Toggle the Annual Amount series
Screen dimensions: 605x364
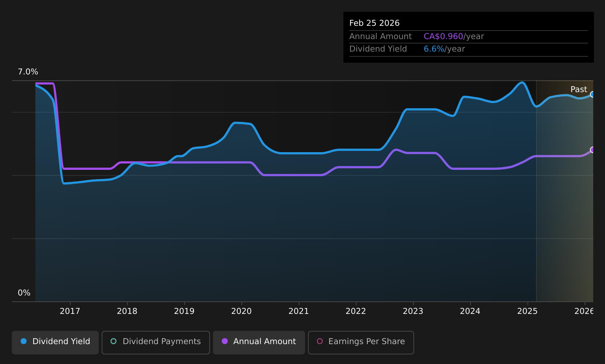point(259,342)
